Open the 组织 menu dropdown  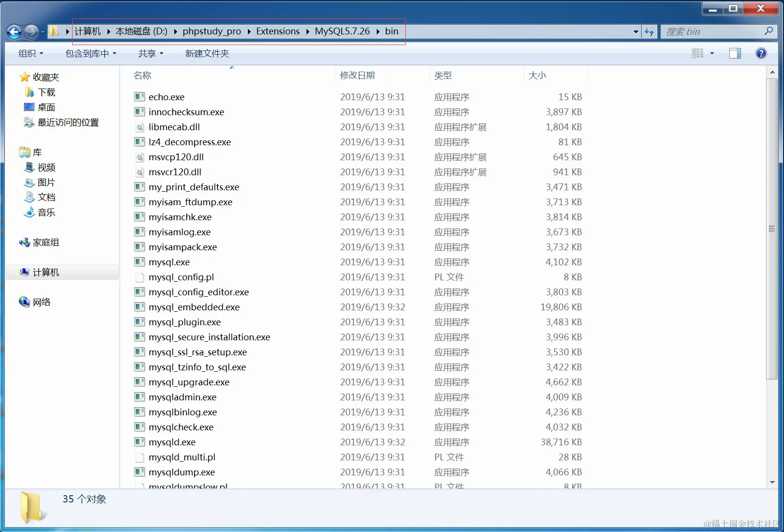coord(31,53)
